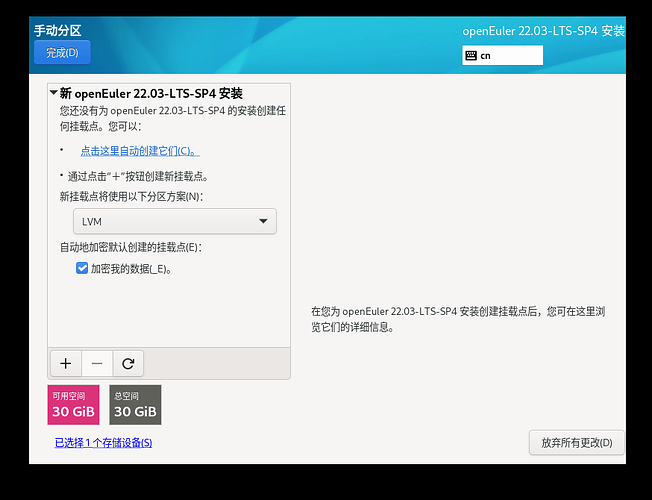652x500 pixels.
Task: Open the LVM partition scheme dropdown
Action: coord(174,221)
